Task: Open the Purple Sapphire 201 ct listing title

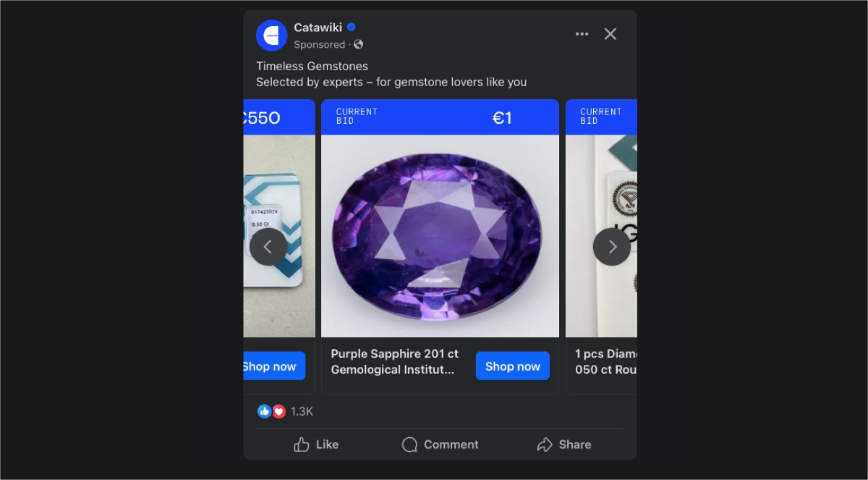Action: [394, 361]
